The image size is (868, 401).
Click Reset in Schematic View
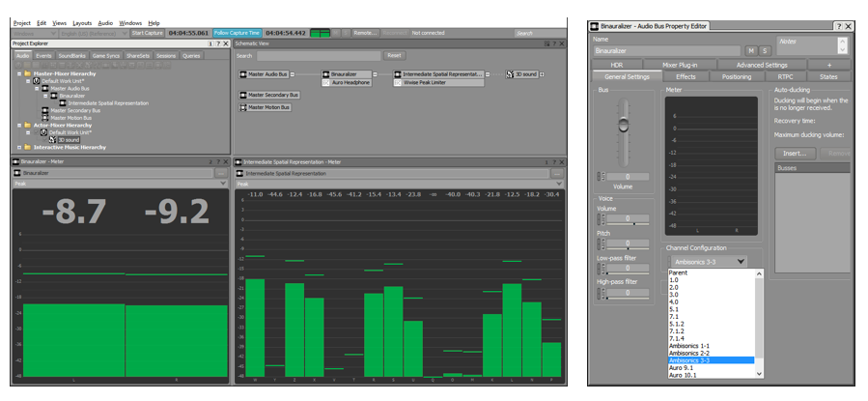(394, 55)
